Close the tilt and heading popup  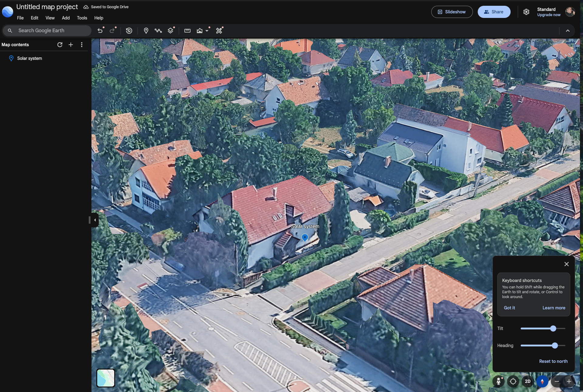pyautogui.click(x=567, y=264)
